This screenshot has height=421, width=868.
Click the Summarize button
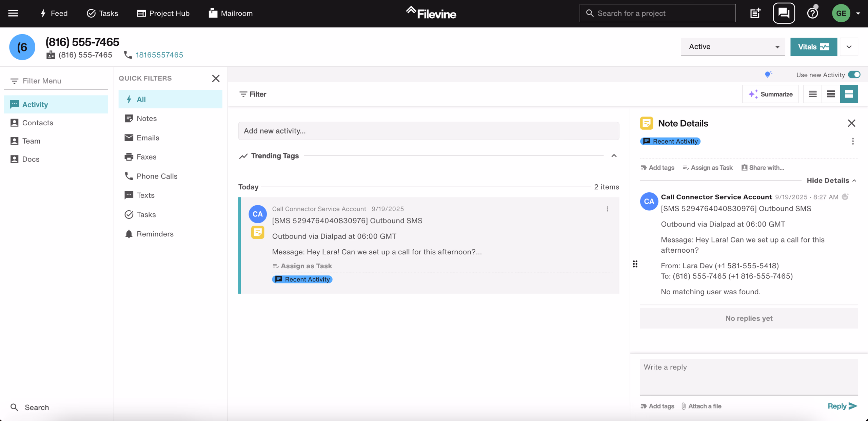coord(770,94)
